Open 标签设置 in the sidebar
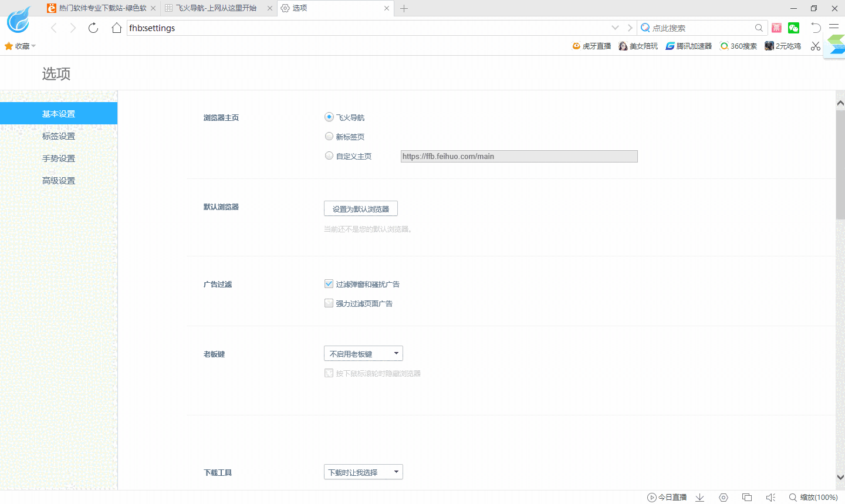845x504 pixels. pos(59,136)
